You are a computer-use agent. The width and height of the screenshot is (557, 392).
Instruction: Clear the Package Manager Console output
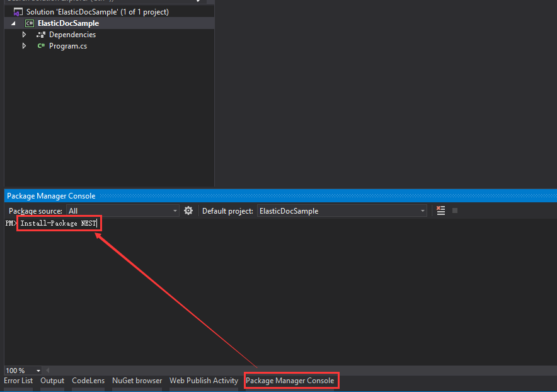(441, 210)
